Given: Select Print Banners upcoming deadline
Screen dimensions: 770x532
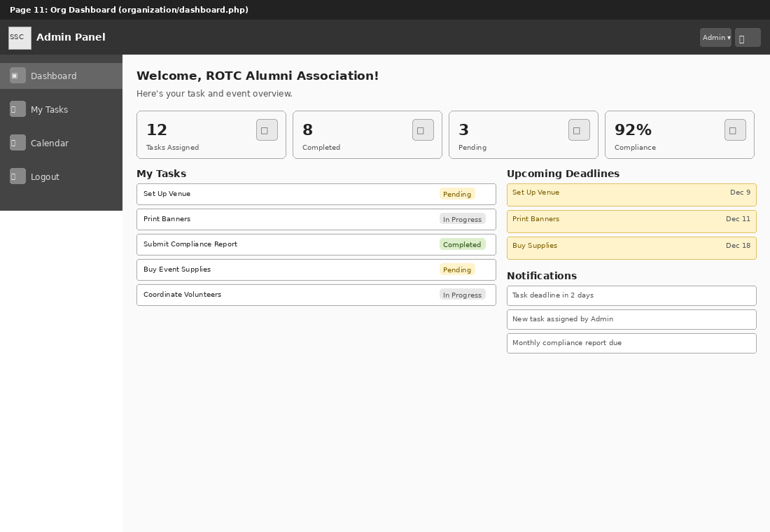Looking at the screenshot, I should 631,221.
